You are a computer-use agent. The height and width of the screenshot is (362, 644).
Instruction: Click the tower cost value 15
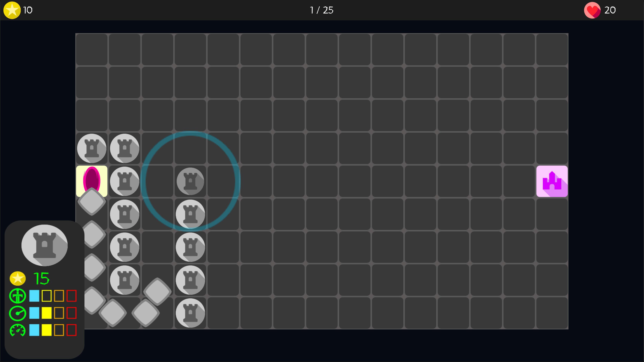click(41, 278)
